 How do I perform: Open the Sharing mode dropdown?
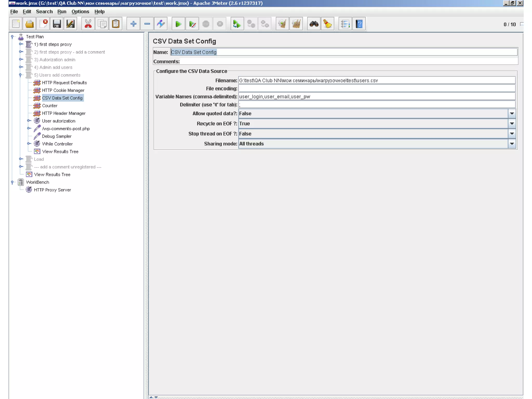512,144
